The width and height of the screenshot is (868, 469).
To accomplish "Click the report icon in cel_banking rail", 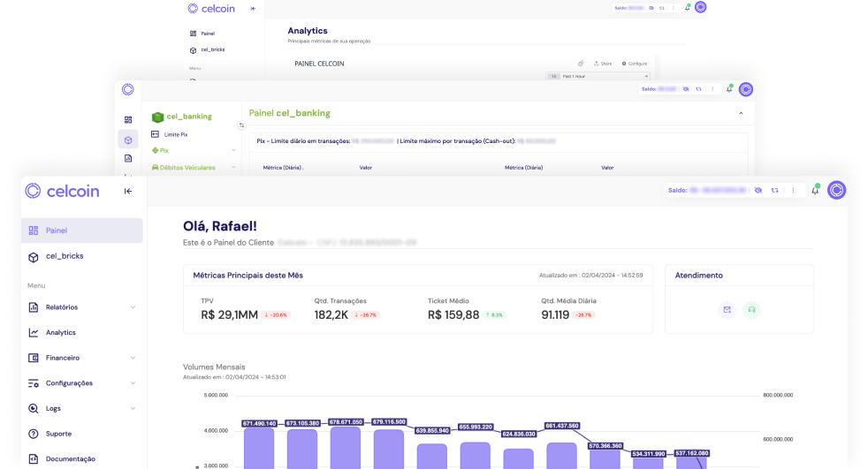I will pyautogui.click(x=128, y=159).
